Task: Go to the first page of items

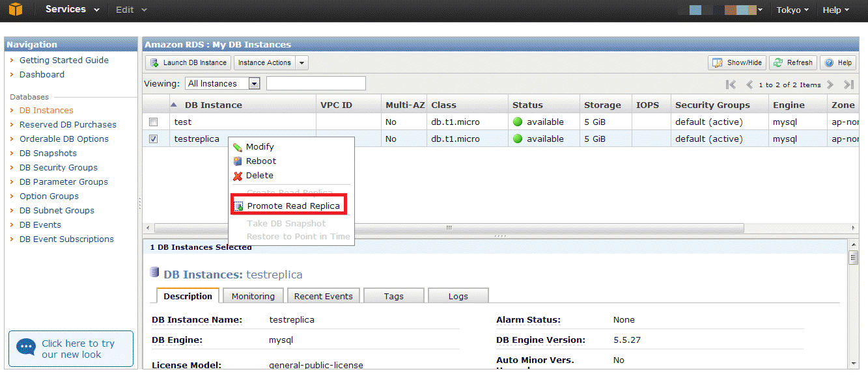Action: pos(731,85)
